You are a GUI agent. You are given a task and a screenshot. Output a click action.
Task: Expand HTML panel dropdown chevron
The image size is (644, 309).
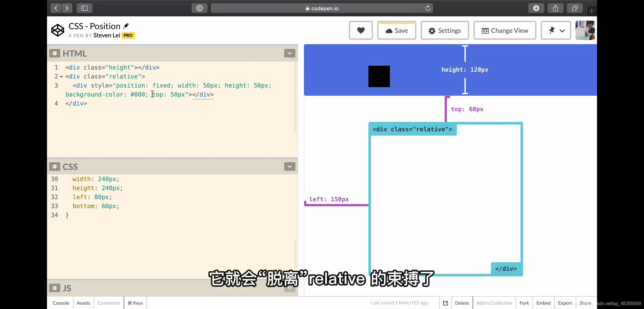[290, 53]
